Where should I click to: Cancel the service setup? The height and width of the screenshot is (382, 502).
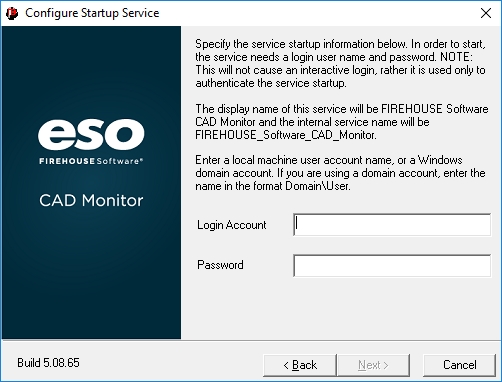click(460, 365)
